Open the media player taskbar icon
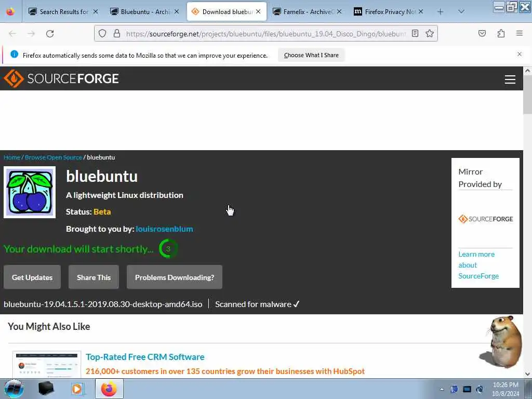 tap(77, 389)
